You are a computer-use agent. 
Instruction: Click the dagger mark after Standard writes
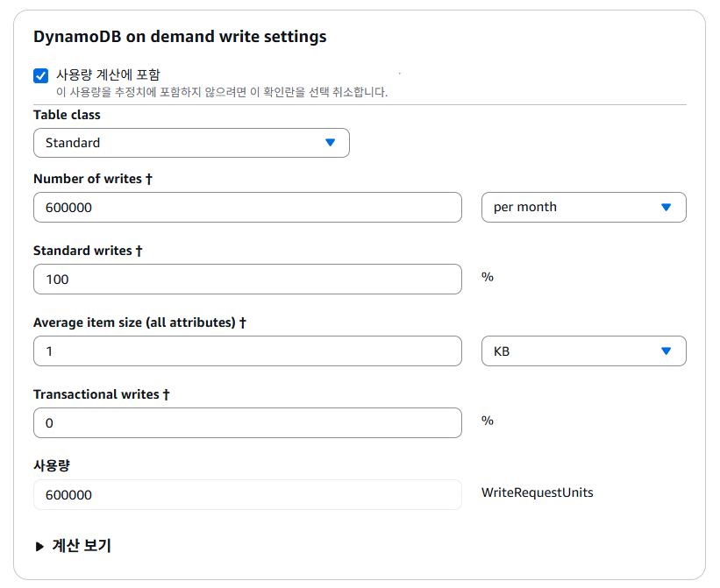pos(139,251)
